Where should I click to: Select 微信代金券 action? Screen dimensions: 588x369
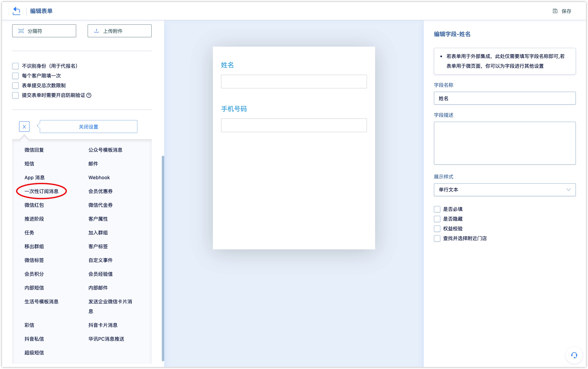coord(101,205)
